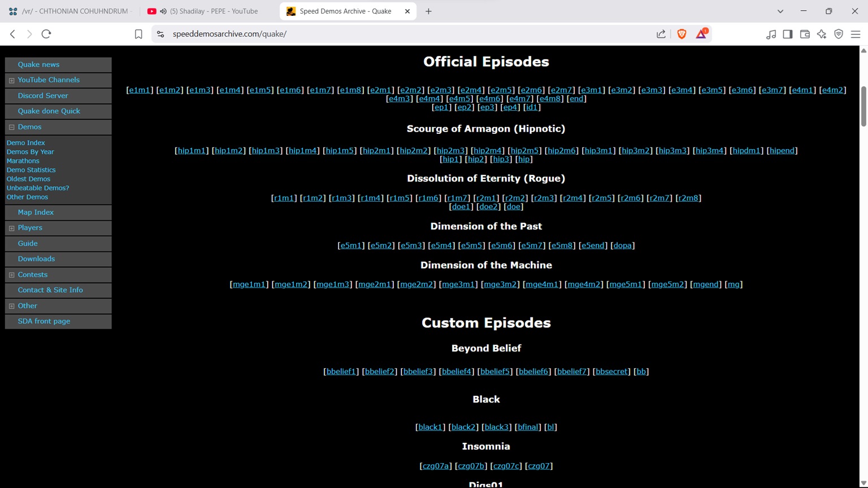
Task: Open the e1m1 map link
Action: pyautogui.click(x=140, y=90)
